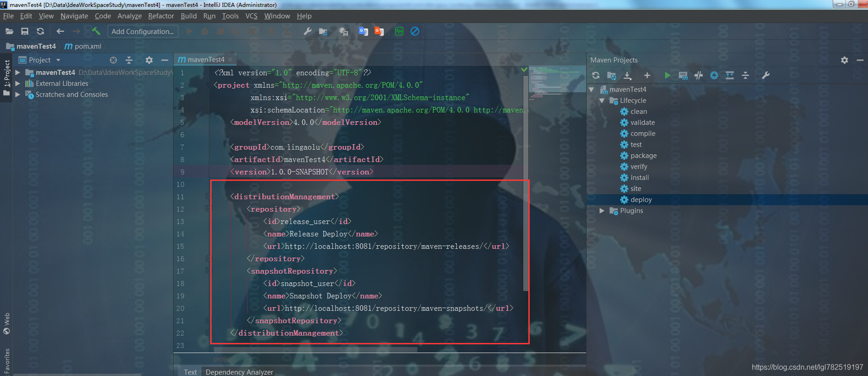The image size is (868, 376).
Task: Toggle the Favorites side tool tab
Action: [6, 362]
